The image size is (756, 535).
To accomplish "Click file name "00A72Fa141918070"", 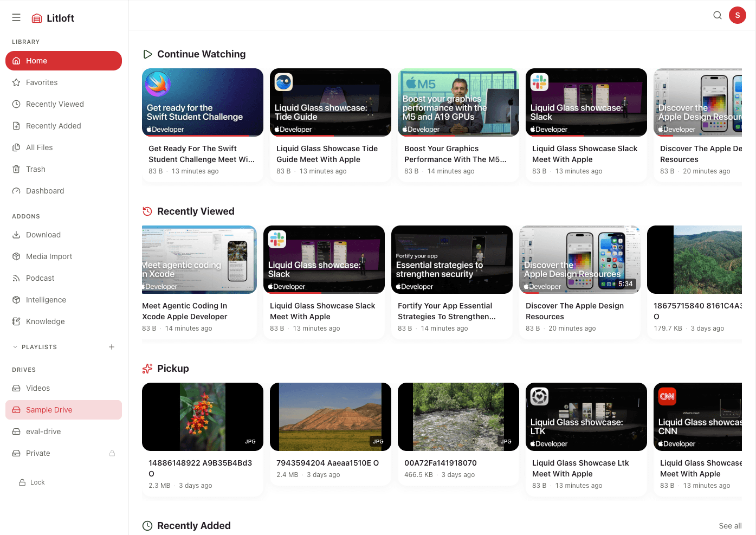I will click(441, 463).
